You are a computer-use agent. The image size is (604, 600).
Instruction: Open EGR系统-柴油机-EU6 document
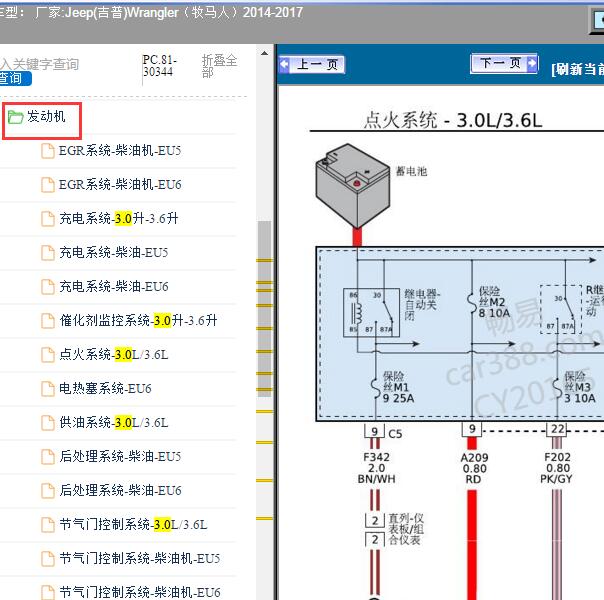coord(120,184)
